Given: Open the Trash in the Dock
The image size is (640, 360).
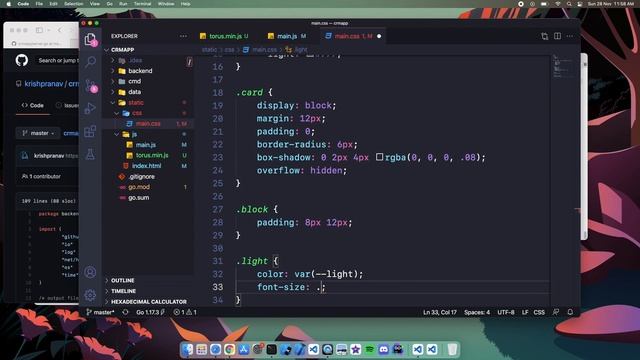Looking at the screenshot, I should click(452, 349).
